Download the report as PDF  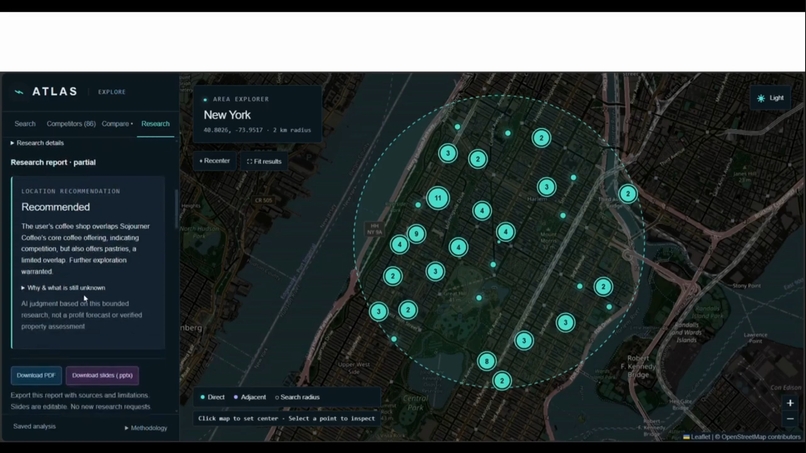click(36, 375)
